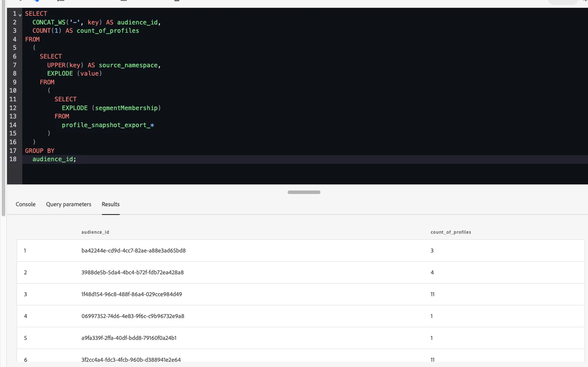Image resolution: width=588 pixels, height=367 pixels.
Task: Click GROUP BY keyword on line 17
Action: (40, 151)
